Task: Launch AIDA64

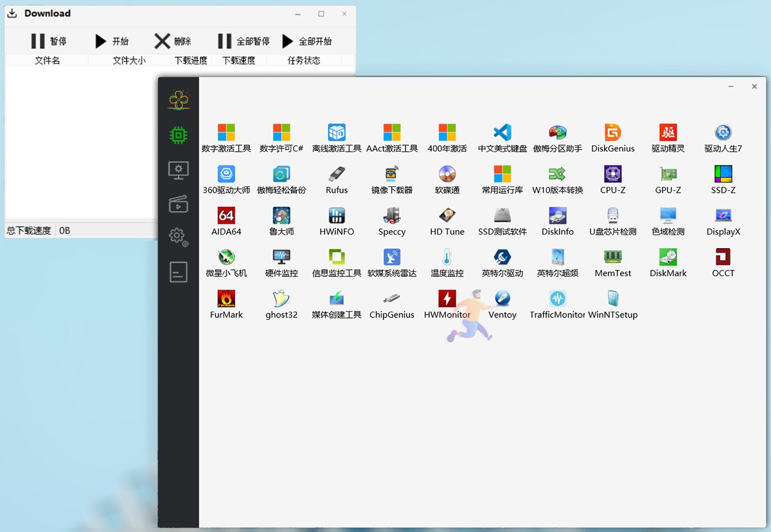Action: pyautogui.click(x=226, y=222)
